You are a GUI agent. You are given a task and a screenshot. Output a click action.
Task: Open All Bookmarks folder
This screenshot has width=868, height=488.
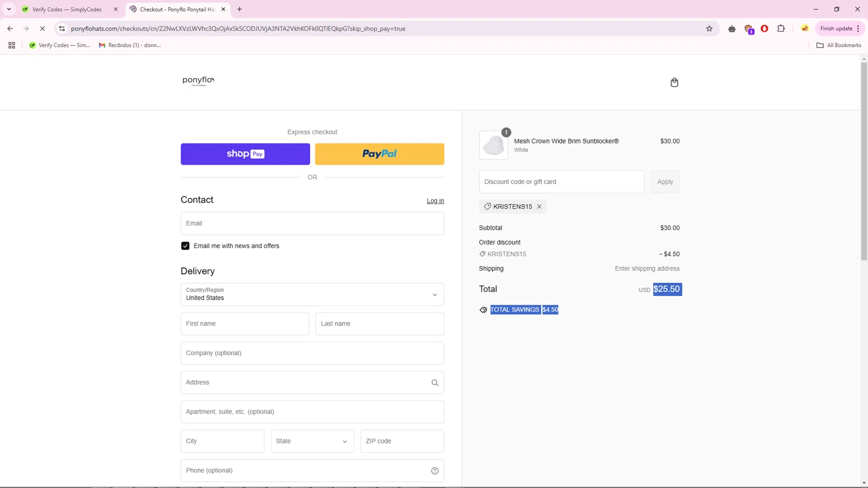coord(838,45)
